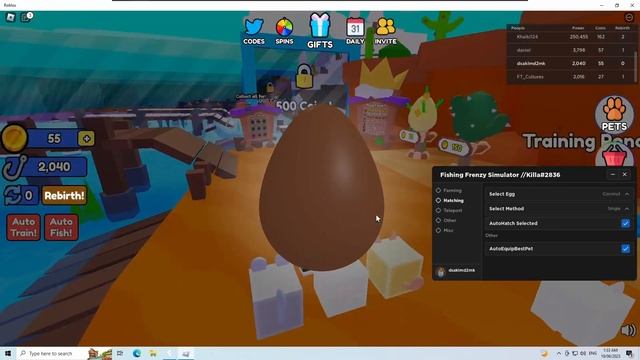Click the padlock on the locked gate

click(x=304, y=76)
